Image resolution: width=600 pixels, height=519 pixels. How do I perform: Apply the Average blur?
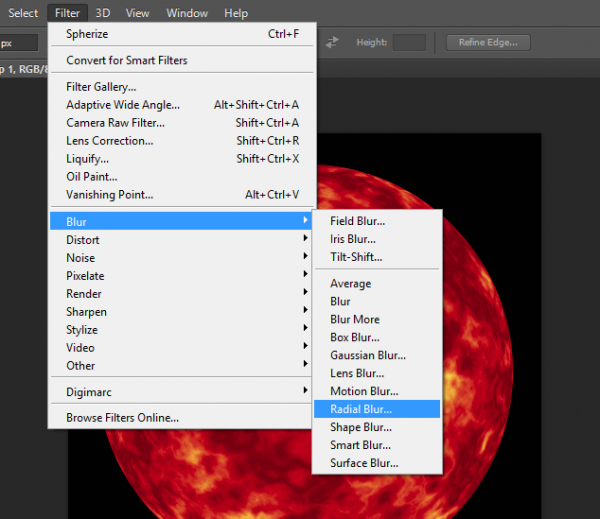(377, 284)
